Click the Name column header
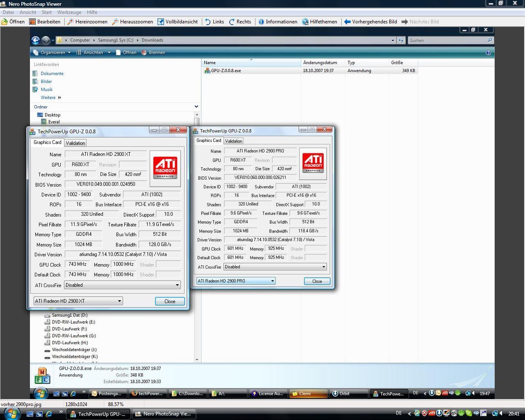Viewport: 525px width, 420px height. (x=251, y=63)
